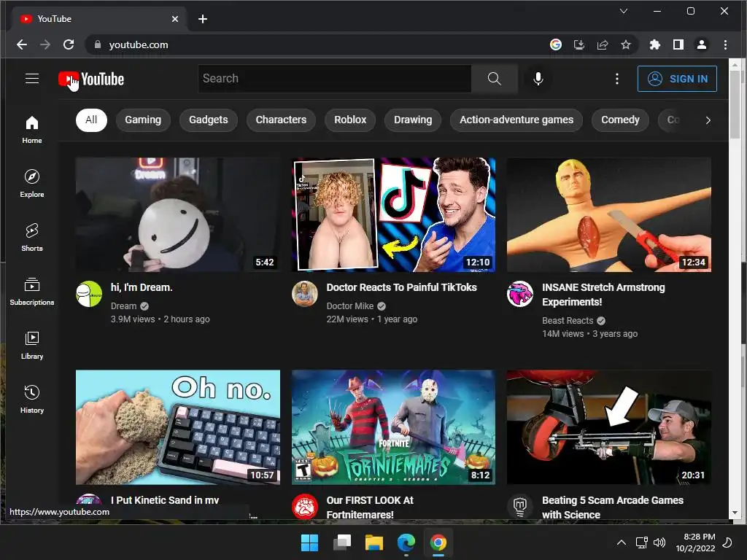Open the Fortnitemares video thumbnail

(393, 427)
